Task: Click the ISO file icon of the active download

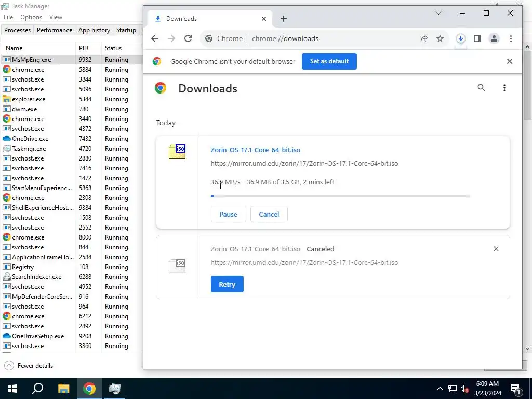Action: [x=177, y=152]
